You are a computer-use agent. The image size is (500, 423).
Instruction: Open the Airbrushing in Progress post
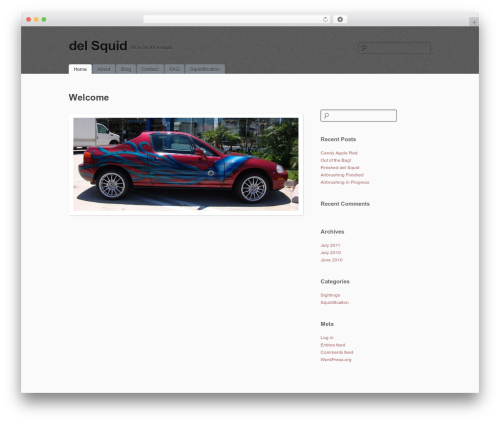click(345, 182)
